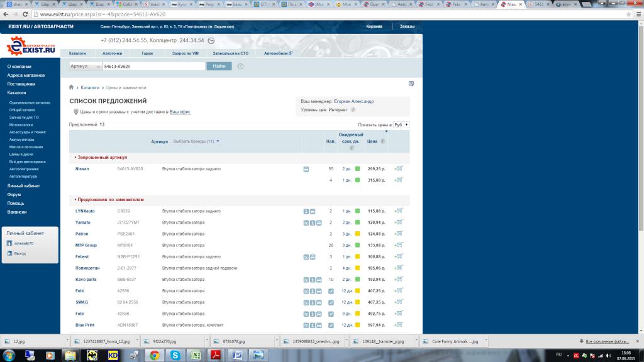Open Шины и диски in the sidebar
Screen dimensions: 644x362
[21, 155]
